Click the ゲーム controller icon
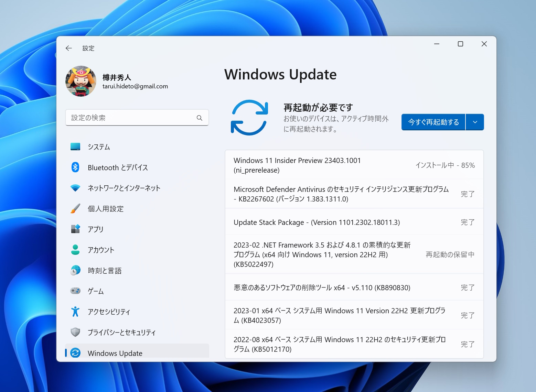 (x=75, y=291)
